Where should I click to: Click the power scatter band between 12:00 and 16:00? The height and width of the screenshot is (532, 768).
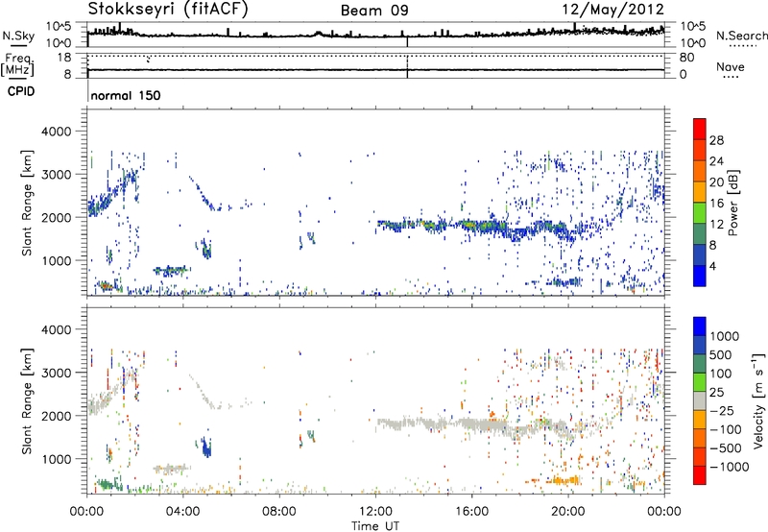click(x=425, y=226)
